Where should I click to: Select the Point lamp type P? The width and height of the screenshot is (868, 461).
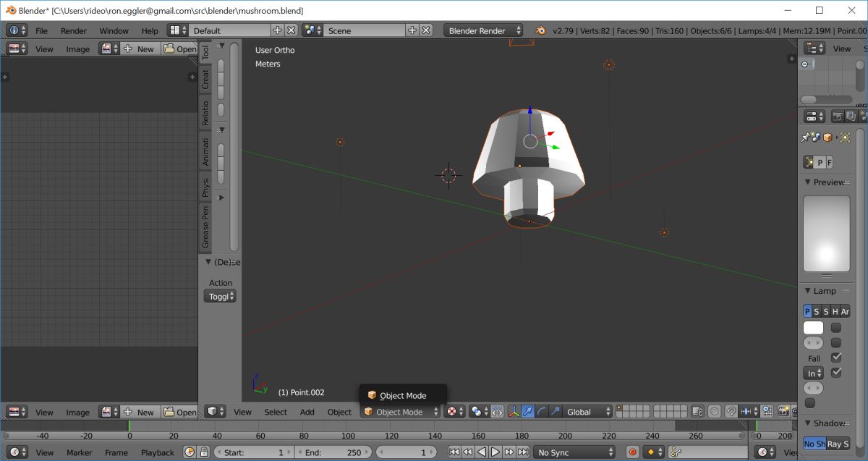coord(807,311)
